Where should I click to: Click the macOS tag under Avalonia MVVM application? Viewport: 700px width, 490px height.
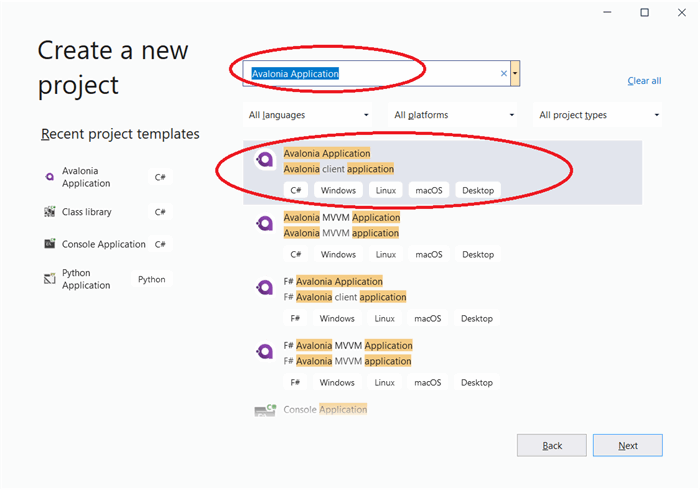[429, 254]
